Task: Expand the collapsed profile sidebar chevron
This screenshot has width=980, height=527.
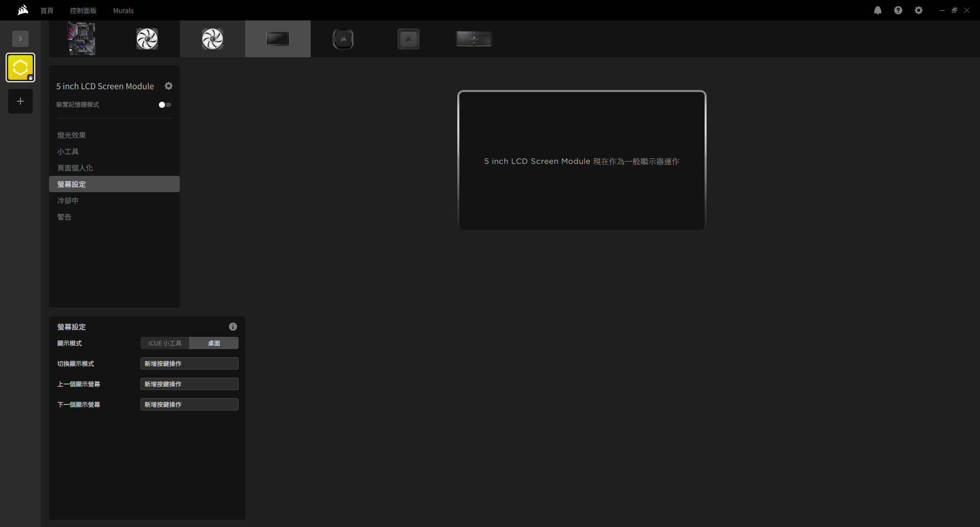Action: coord(20,39)
